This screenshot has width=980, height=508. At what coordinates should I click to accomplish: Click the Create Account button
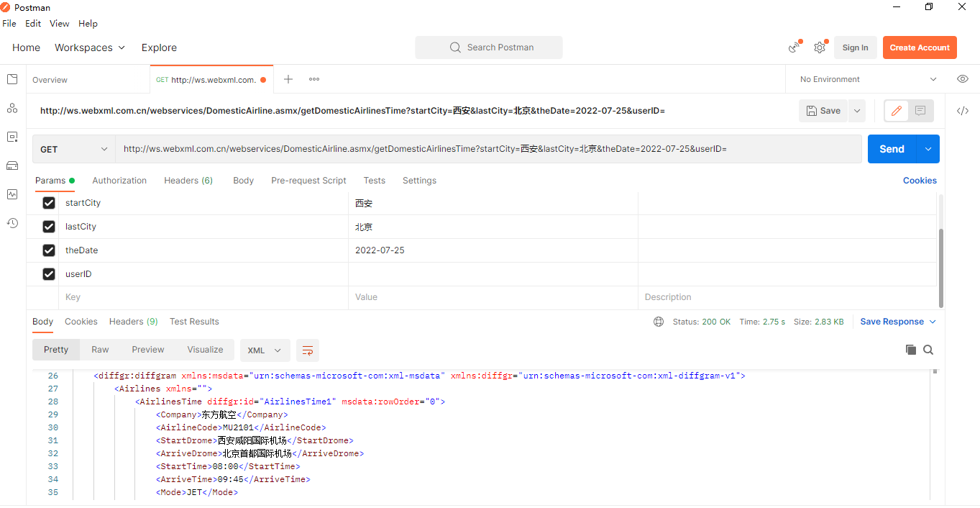click(920, 47)
